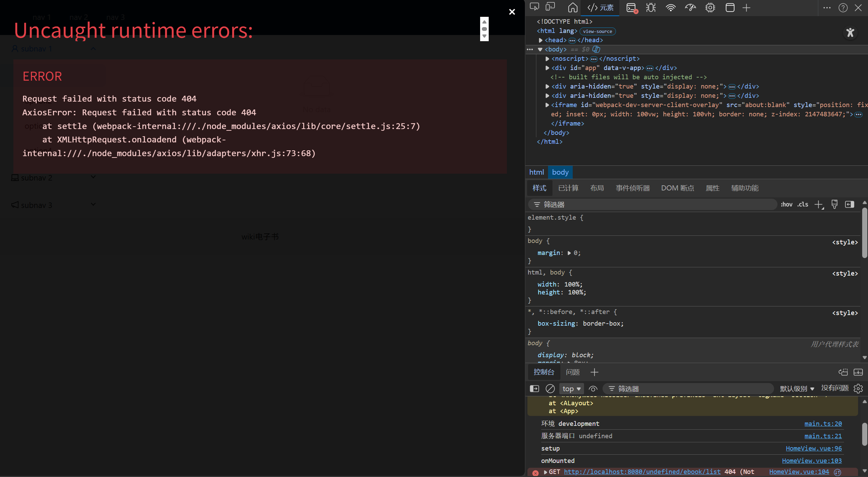Dismiss the runtime error overlay
The height and width of the screenshot is (477, 868).
[512, 12]
